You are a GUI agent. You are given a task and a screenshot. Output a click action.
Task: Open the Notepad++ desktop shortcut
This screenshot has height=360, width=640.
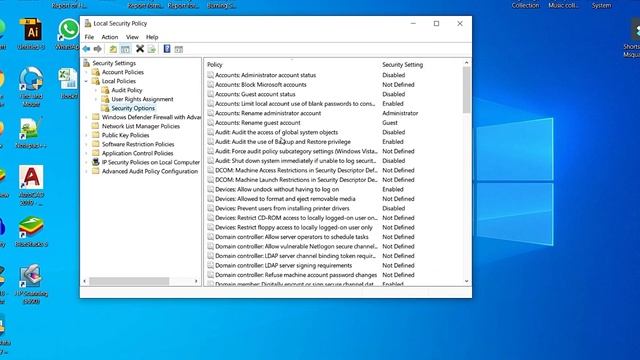[x=31, y=129]
